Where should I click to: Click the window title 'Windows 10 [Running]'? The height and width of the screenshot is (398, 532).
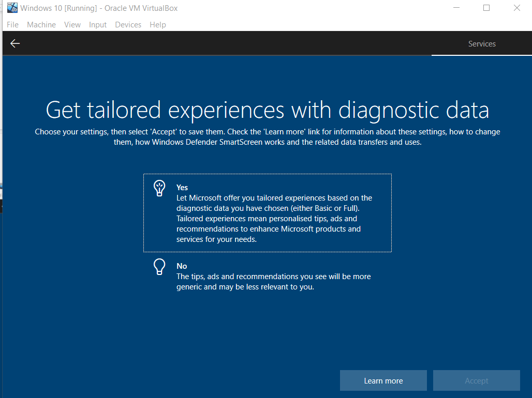click(58, 8)
